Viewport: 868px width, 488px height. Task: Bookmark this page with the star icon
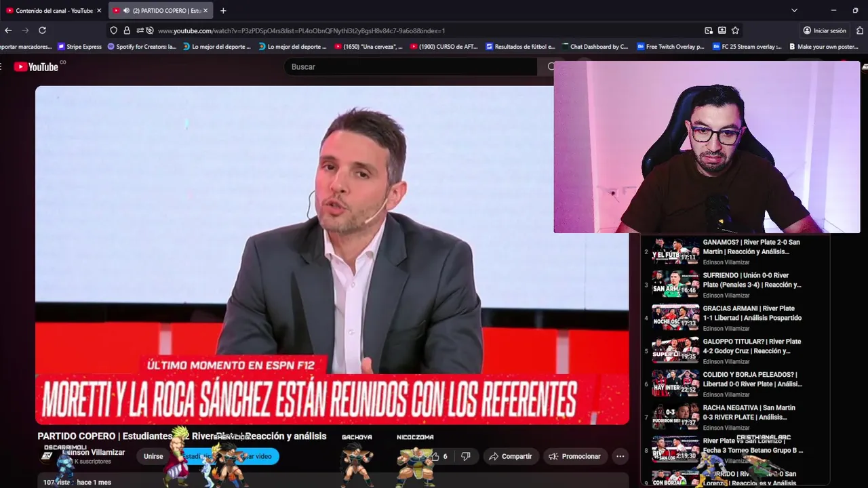(x=735, y=30)
